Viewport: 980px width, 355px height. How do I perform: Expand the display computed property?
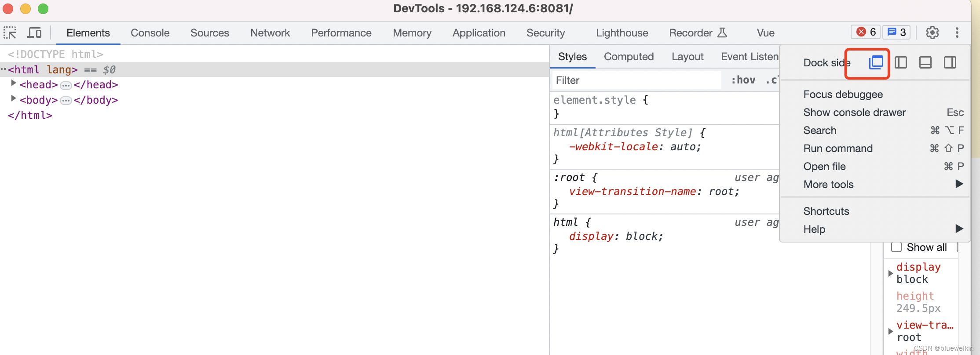pos(890,273)
